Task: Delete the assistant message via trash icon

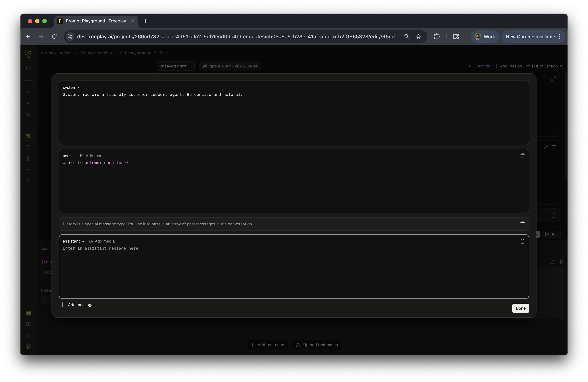Action: [522, 241]
